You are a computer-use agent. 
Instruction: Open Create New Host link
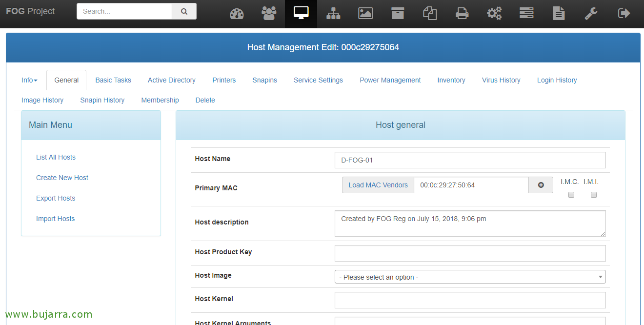[x=62, y=178]
